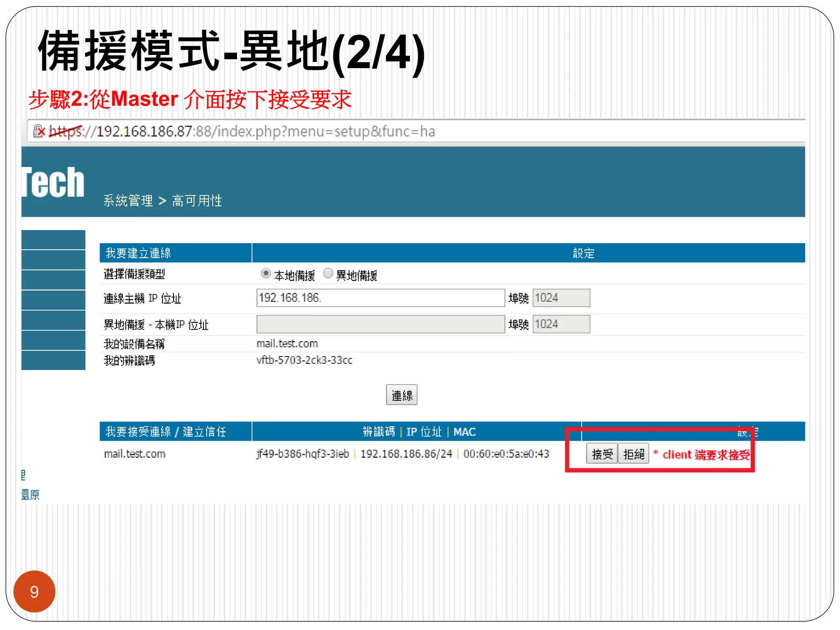Viewport: 840px width, 630px height.
Task: Click the 系統管理 breadcrumb link
Action: tap(128, 201)
